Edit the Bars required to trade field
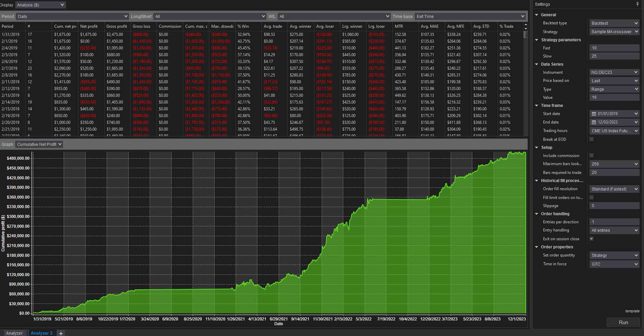 tap(614, 173)
